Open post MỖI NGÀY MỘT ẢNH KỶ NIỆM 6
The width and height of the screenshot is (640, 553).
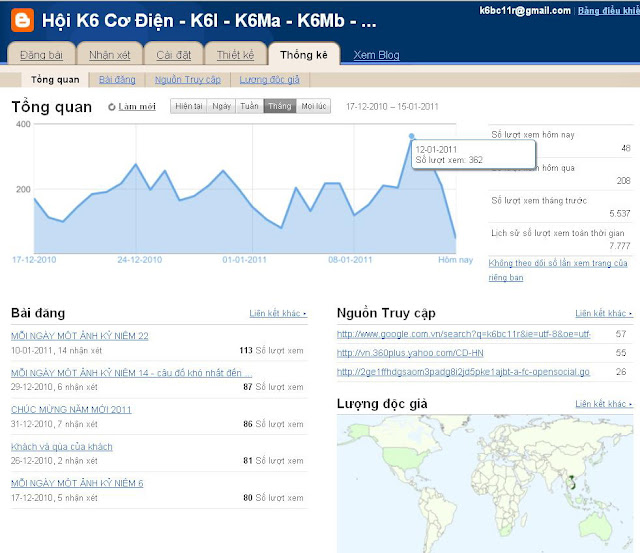[77, 483]
